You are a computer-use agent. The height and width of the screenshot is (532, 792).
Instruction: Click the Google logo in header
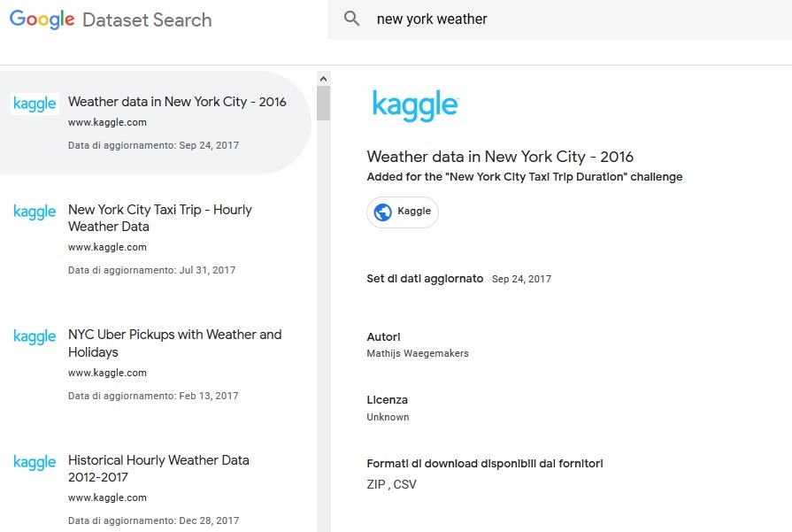(x=42, y=19)
